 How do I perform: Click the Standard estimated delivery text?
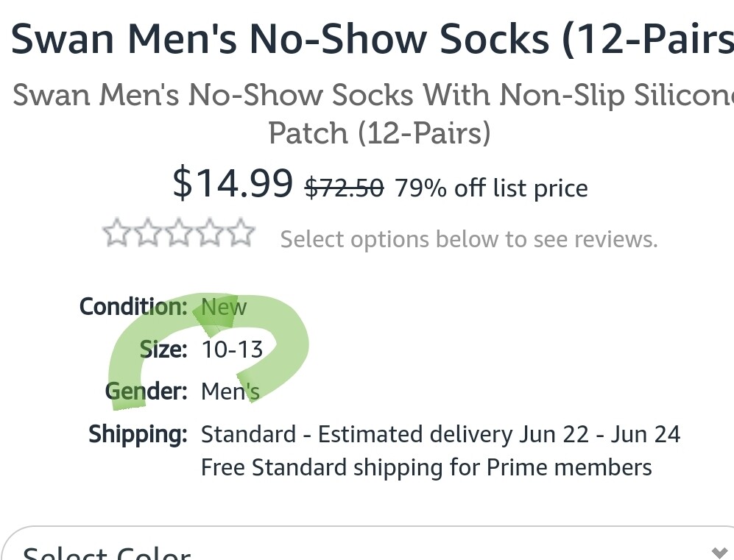(x=440, y=434)
